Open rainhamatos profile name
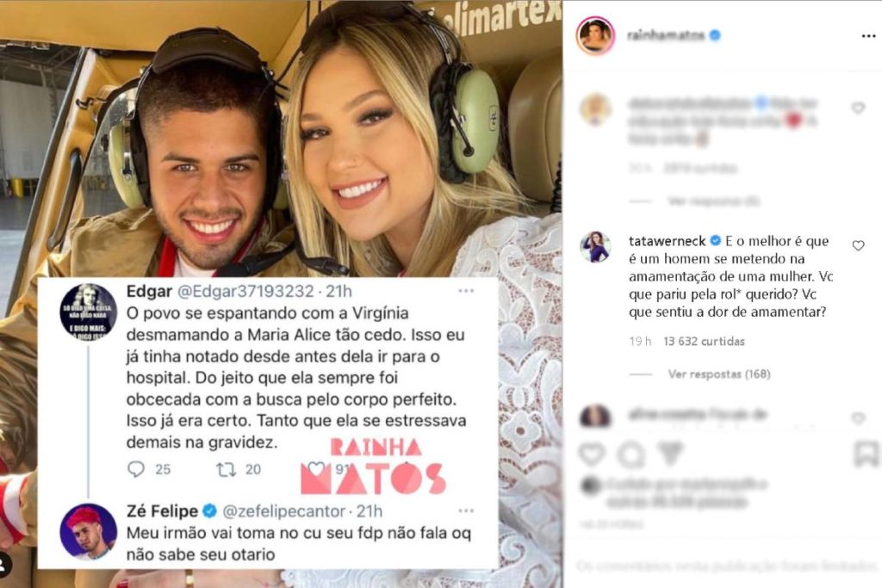This screenshot has height=588, width=882. [666, 35]
